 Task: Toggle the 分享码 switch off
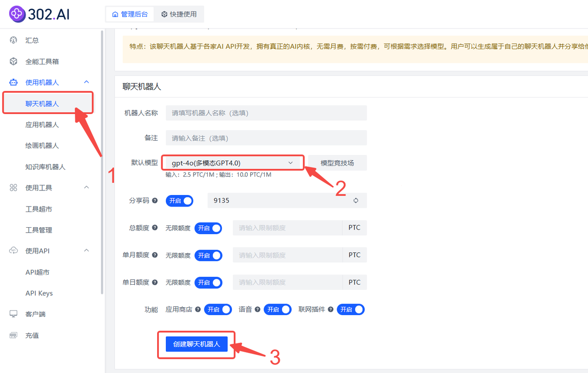(x=180, y=201)
